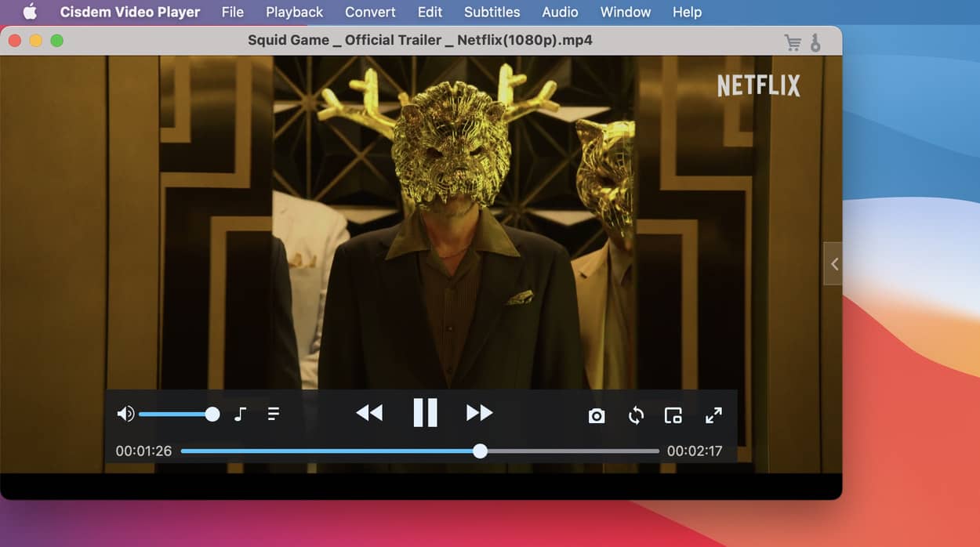Close the window with red button

point(15,41)
